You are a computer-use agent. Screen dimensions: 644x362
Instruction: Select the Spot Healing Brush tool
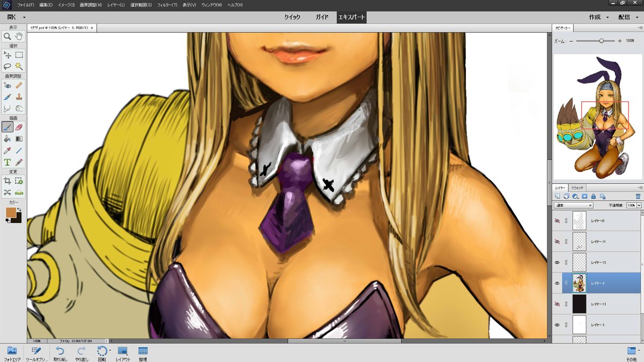(19, 85)
